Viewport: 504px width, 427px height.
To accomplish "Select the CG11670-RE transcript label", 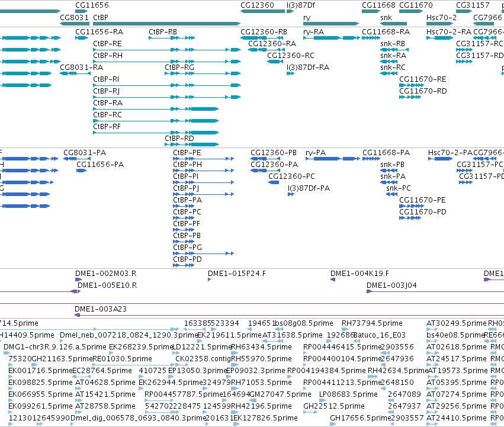I will click(x=423, y=79).
